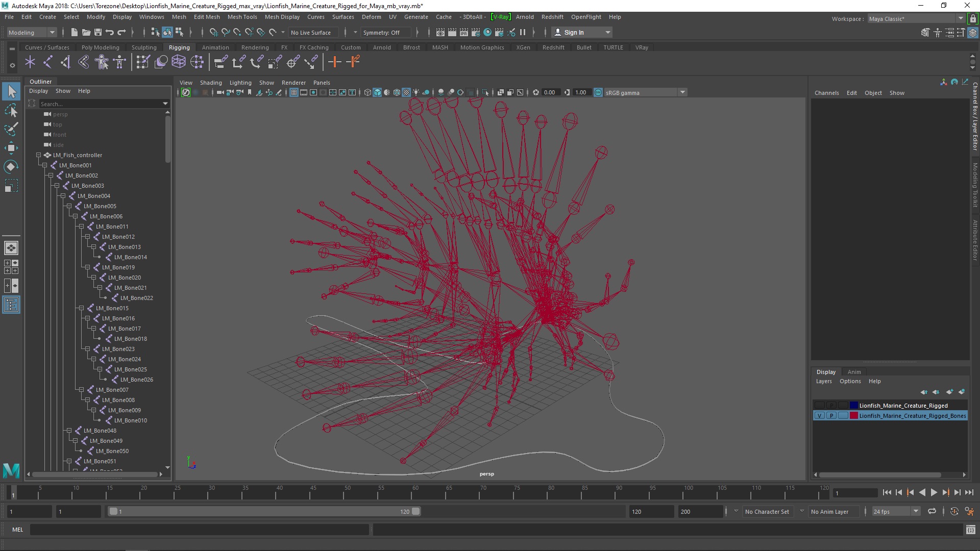Collapse LM_Bone006 hierarchy branch
The image size is (980, 551).
[76, 216]
